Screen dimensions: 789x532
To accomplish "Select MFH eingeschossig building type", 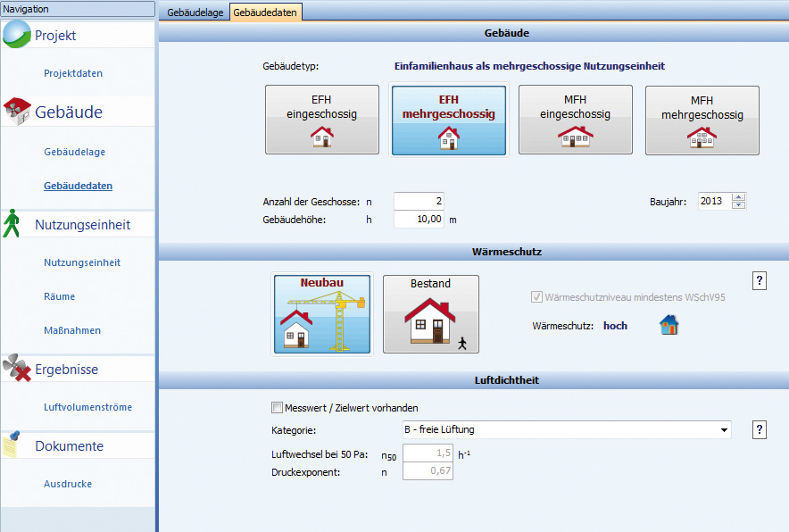I will point(575,120).
